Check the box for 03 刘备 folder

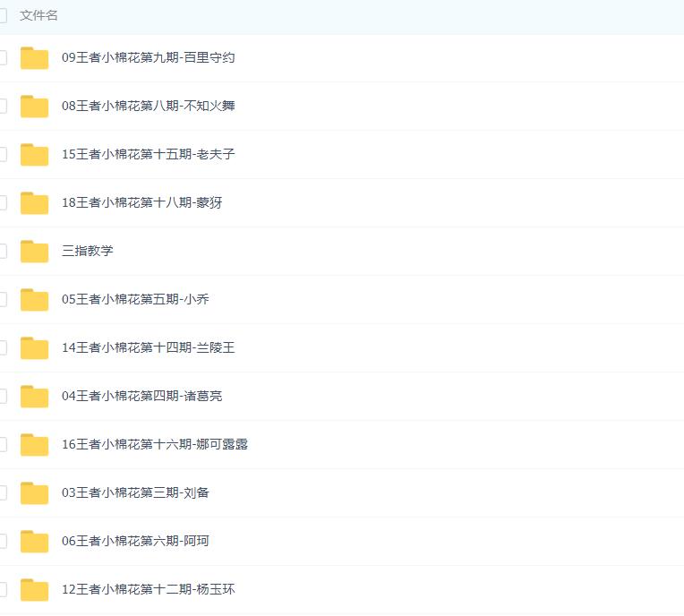3,493
